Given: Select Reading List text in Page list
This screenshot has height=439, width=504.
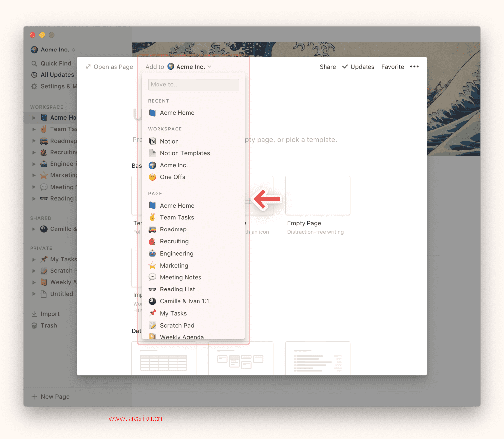Looking at the screenshot, I should pyautogui.click(x=177, y=289).
